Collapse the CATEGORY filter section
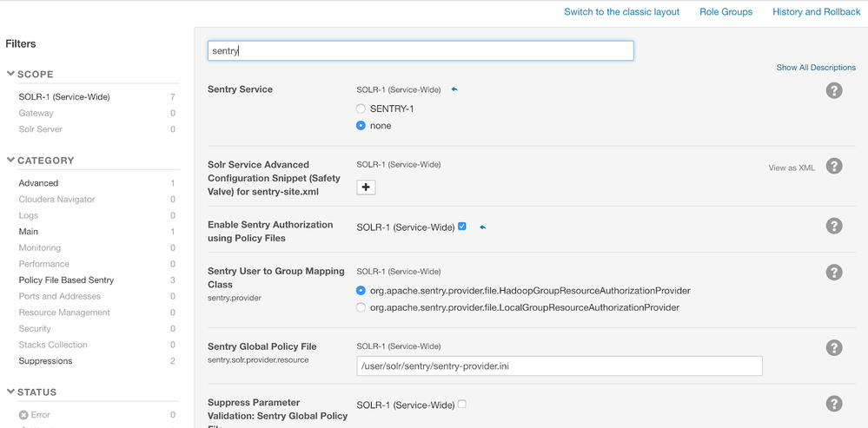The width and height of the screenshot is (868, 428). (11, 161)
